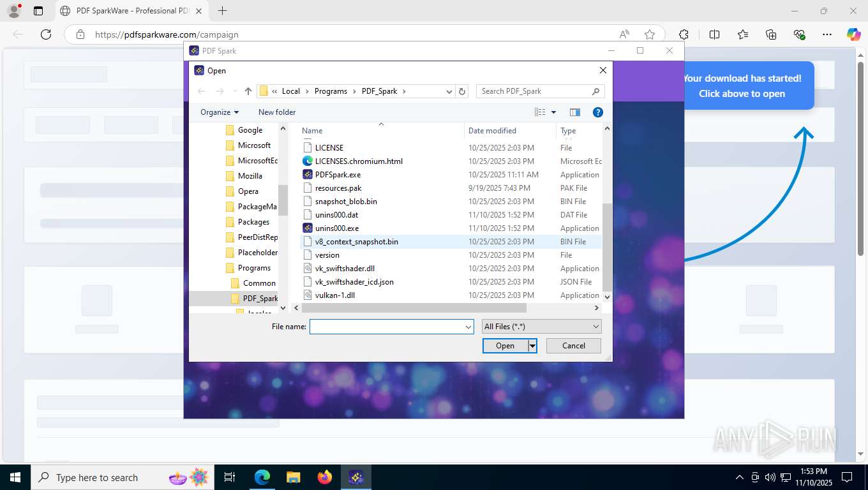Reload the browser page
Viewport: 868px width, 490px height.
46,34
